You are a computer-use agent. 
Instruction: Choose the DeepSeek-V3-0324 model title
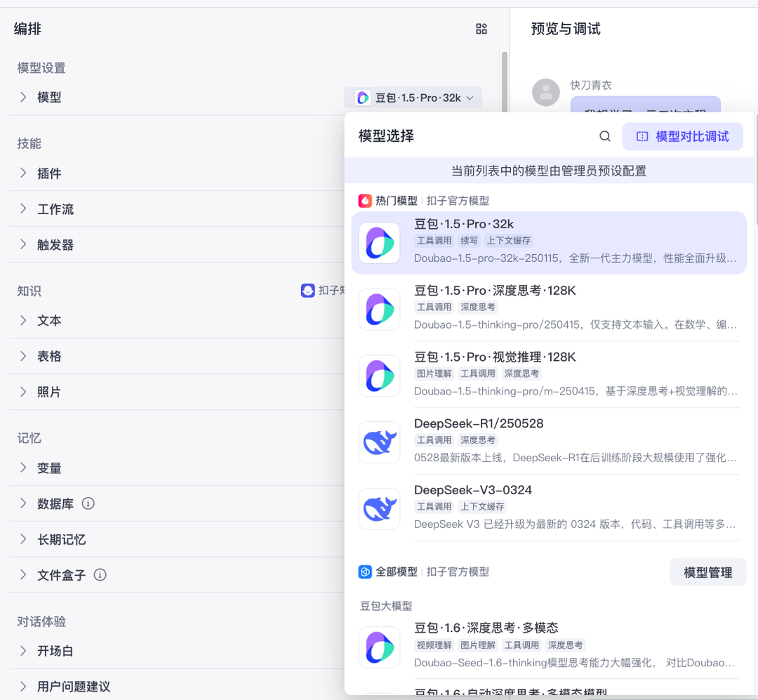(473, 490)
